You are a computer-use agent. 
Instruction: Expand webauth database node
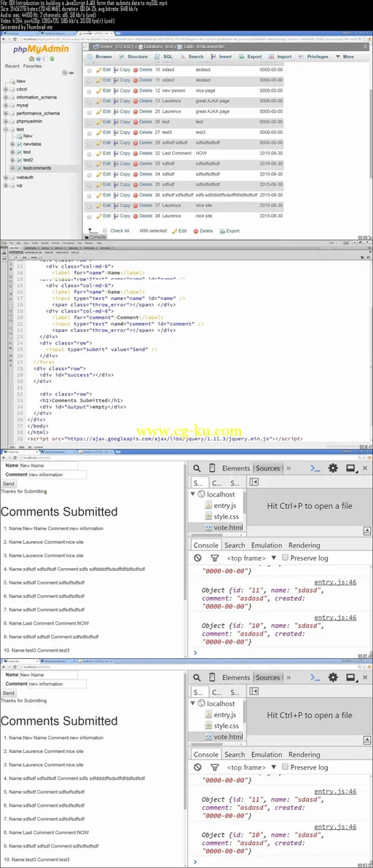[x=6, y=178]
